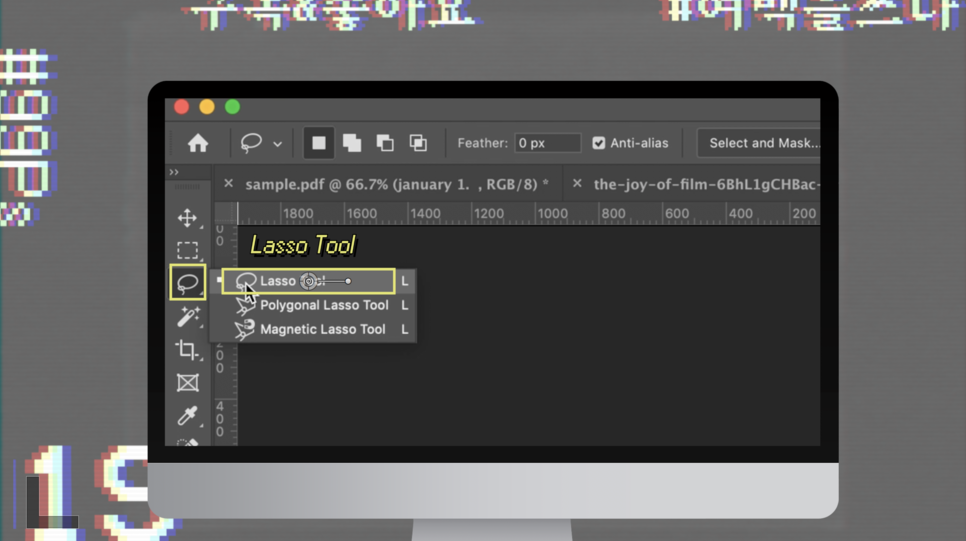
Task: Choose Magnetic Lasso Tool from flyout
Action: click(x=313, y=329)
